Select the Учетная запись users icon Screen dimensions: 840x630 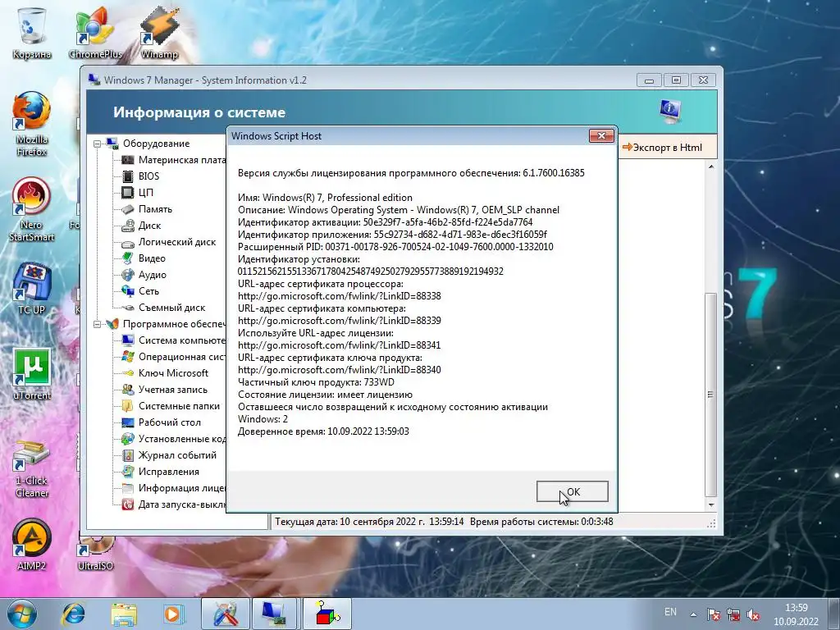click(127, 390)
